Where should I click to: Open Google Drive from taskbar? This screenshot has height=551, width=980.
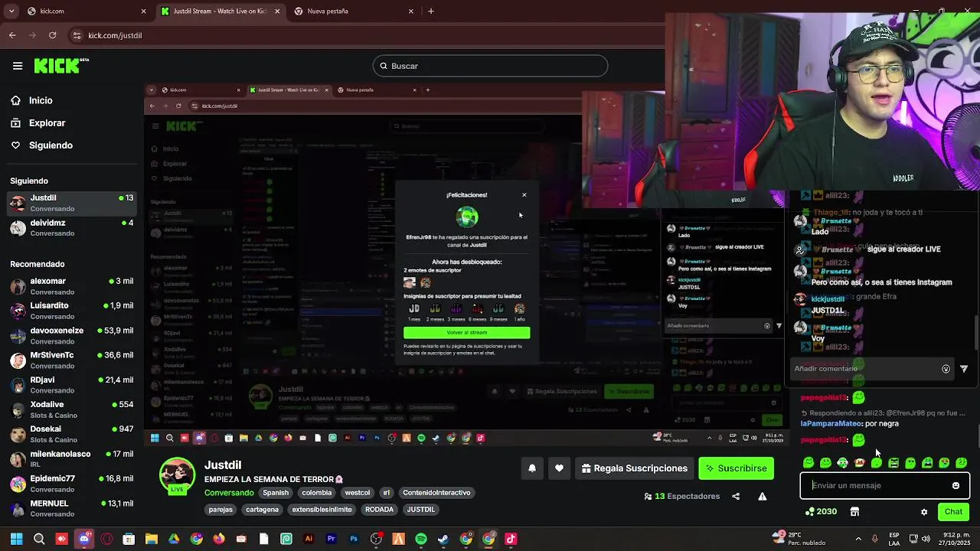(174, 539)
